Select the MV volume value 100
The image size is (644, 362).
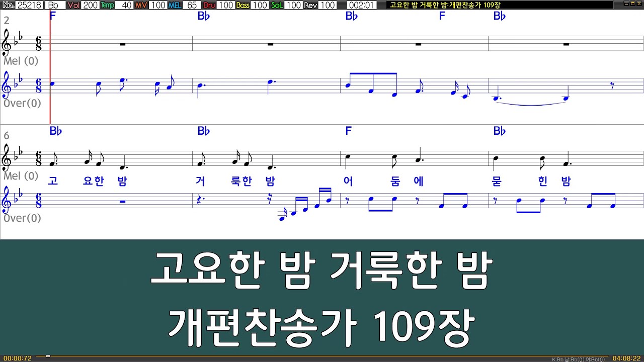(x=158, y=5)
